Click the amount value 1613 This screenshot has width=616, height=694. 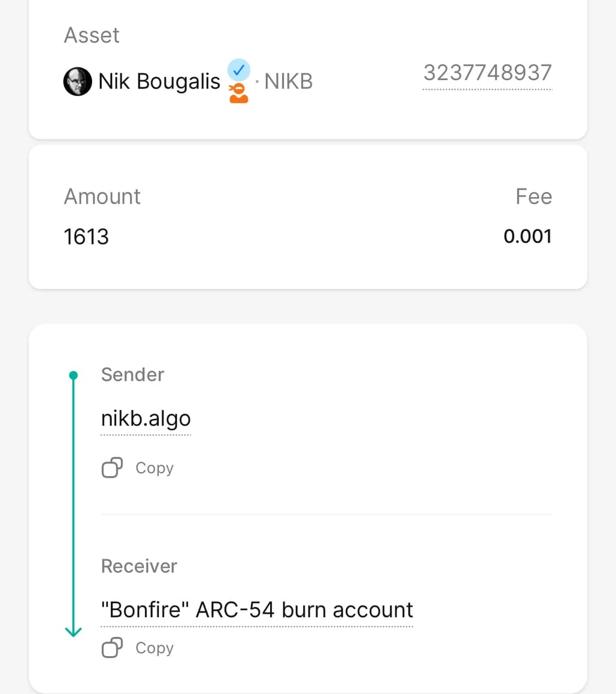coord(87,237)
